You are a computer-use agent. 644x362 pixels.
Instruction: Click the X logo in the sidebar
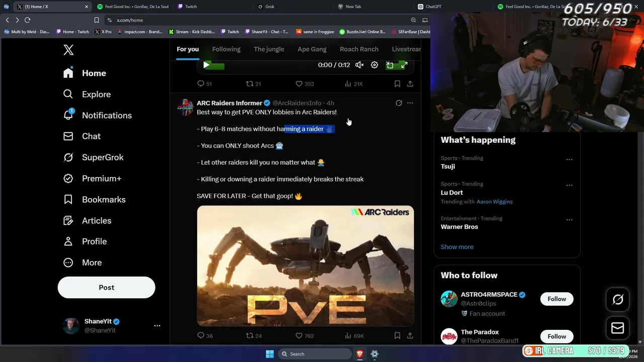tap(68, 50)
